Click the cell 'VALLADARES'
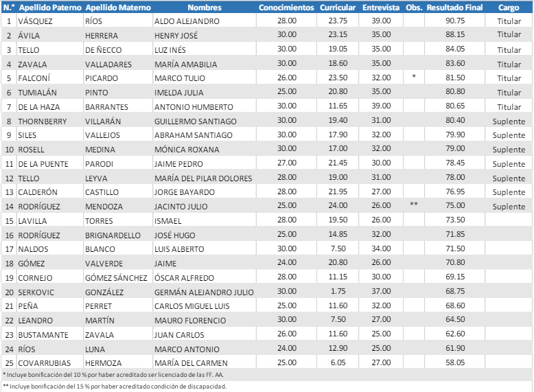 (x=108, y=65)
